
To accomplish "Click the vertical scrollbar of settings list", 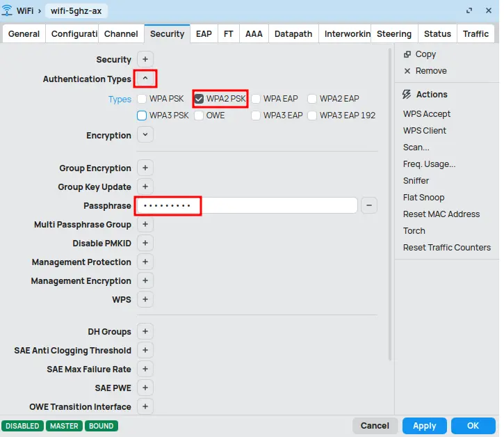I will point(390,209).
